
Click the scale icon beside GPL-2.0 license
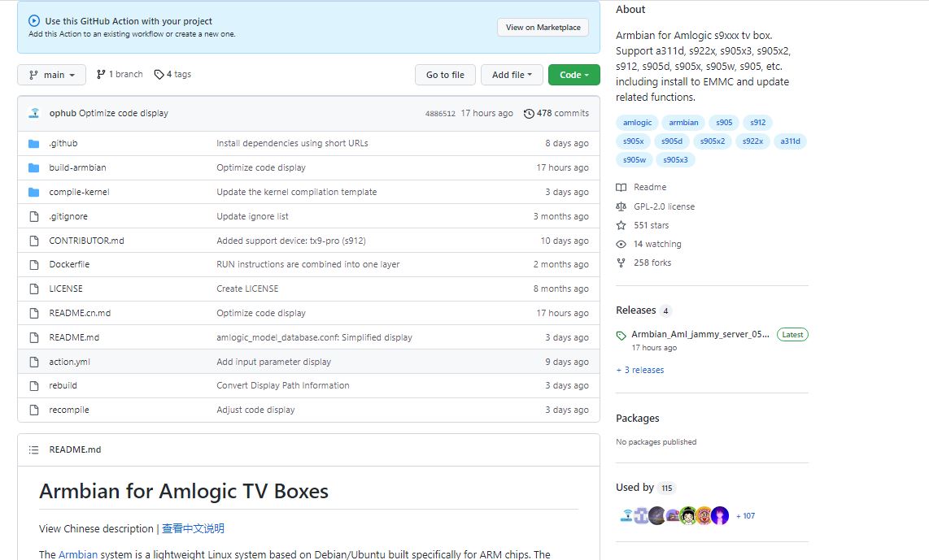click(621, 206)
